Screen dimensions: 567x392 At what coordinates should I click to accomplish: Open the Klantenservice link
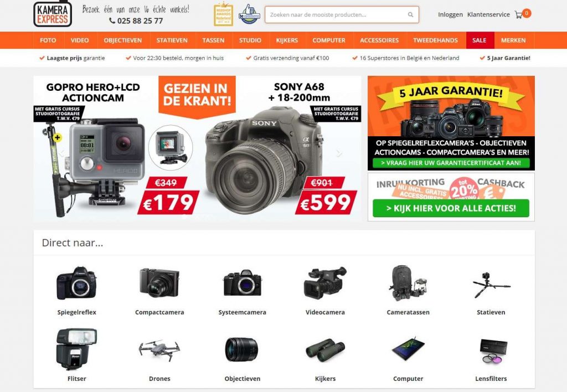488,14
